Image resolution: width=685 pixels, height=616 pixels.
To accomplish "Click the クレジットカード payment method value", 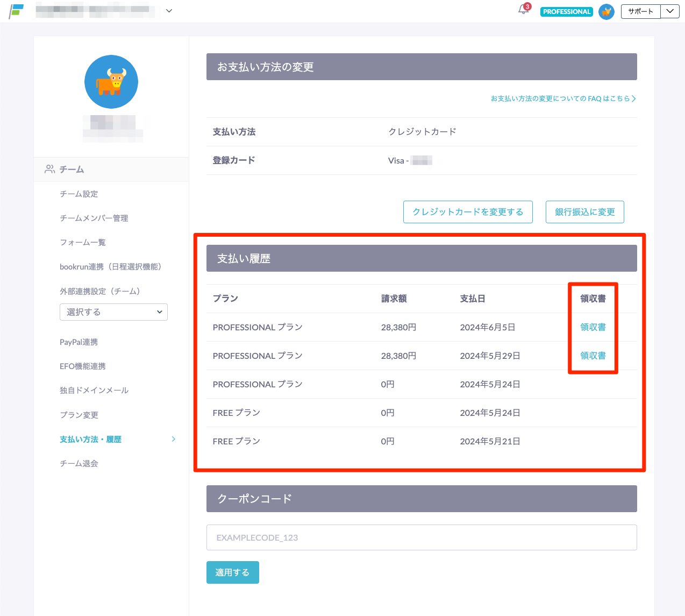I will coord(423,132).
